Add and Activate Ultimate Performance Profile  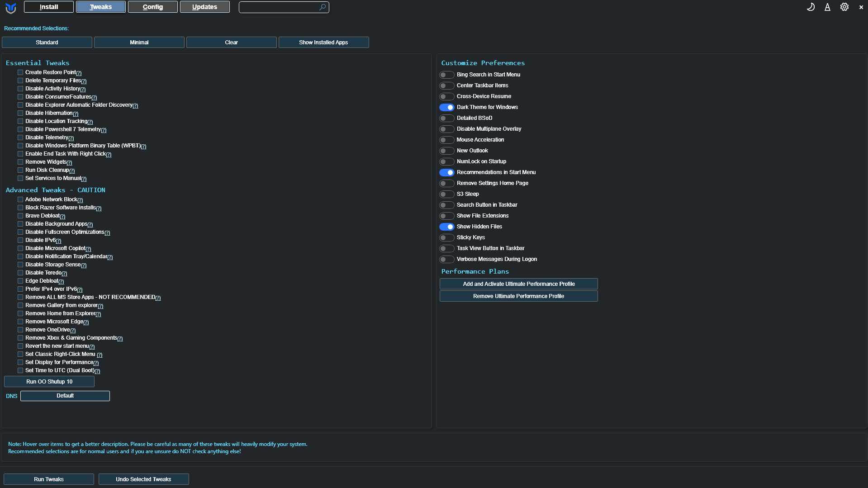[x=519, y=284]
